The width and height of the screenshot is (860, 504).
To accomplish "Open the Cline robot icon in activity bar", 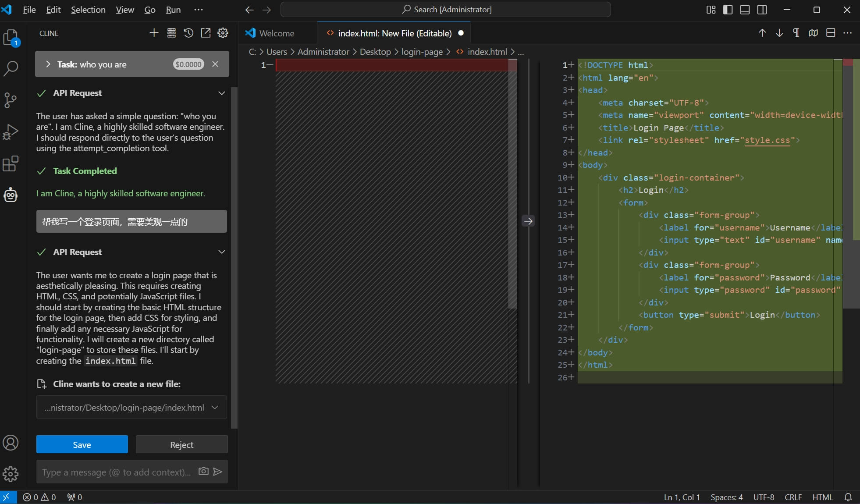I will (11, 195).
